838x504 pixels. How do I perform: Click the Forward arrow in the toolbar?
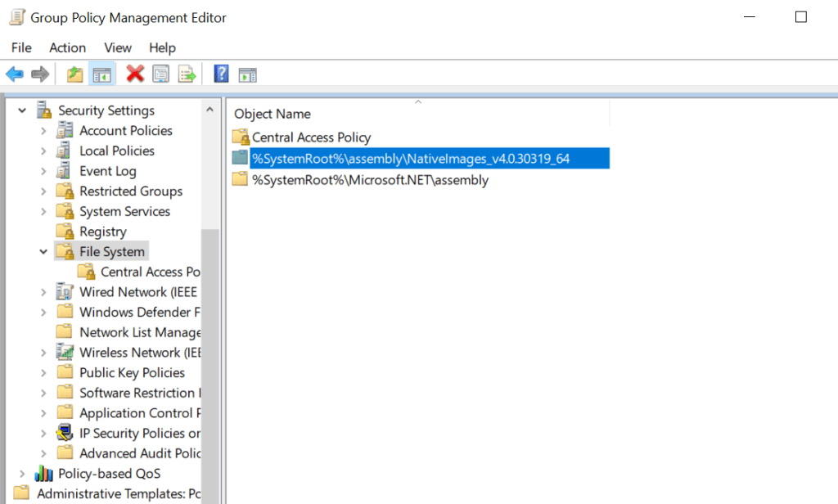(x=39, y=74)
